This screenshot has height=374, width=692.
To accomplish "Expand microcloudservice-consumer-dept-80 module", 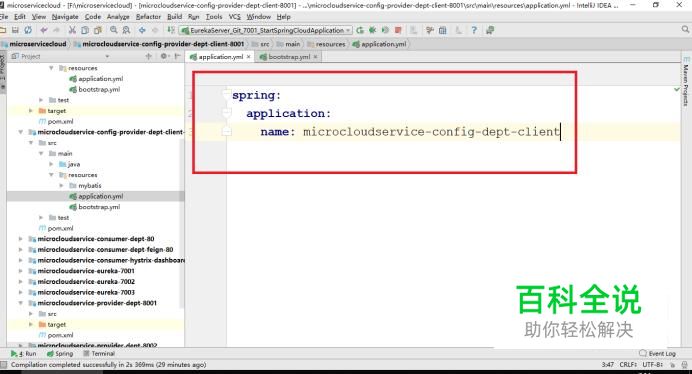I will coord(21,239).
